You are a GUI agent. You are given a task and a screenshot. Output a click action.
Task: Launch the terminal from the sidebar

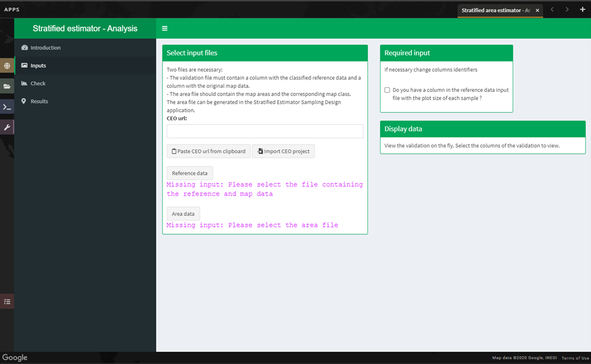point(7,107)
